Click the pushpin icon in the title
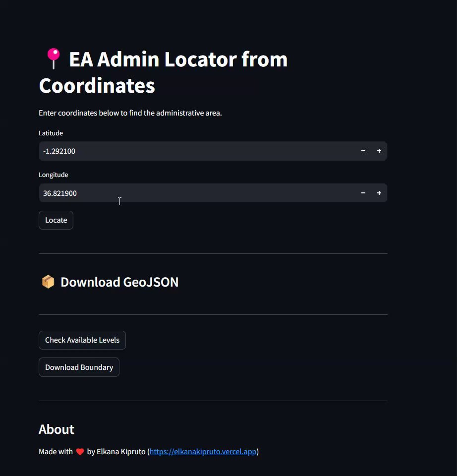 coord(53,59)
